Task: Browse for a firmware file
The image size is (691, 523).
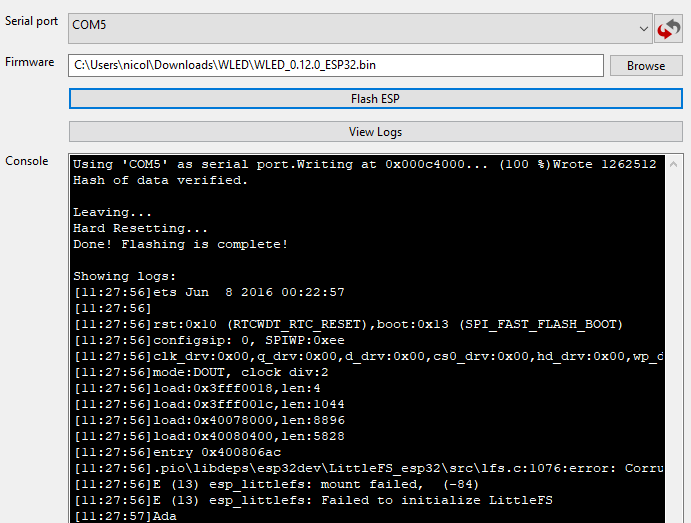Action: pyautogui.click(x=646, y=66)
